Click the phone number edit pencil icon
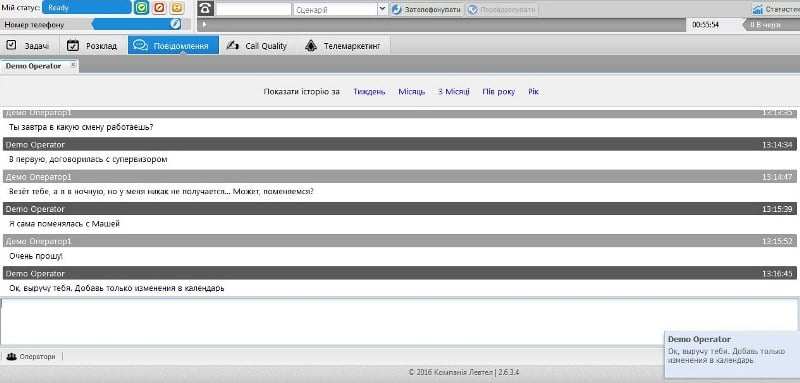This screenshot has width=800, height=383. [175, 24]
